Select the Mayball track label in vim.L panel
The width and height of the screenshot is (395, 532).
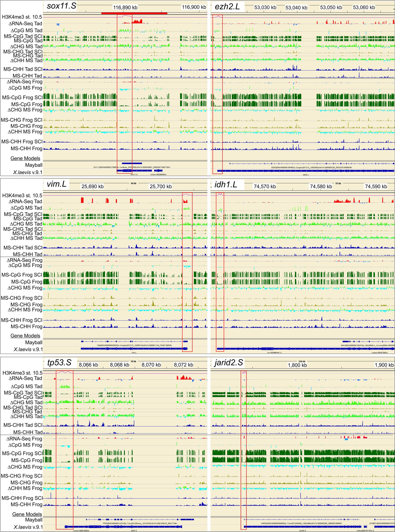[34, 343]
